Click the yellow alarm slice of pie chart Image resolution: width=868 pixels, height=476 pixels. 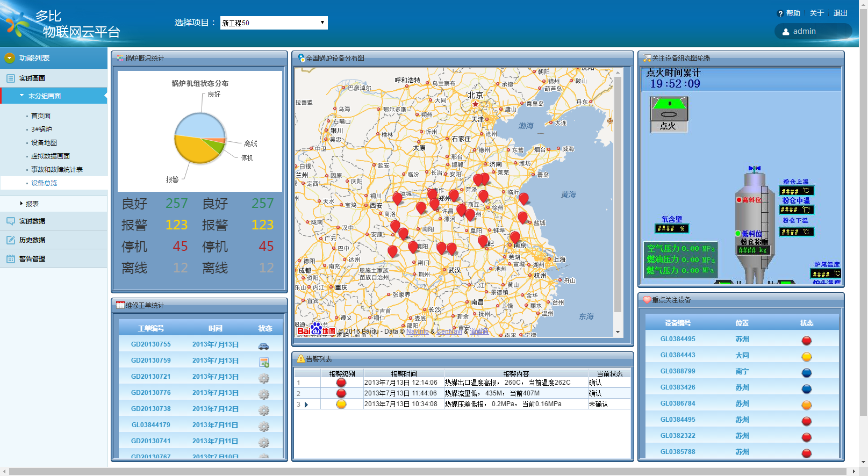click(193, 150)
